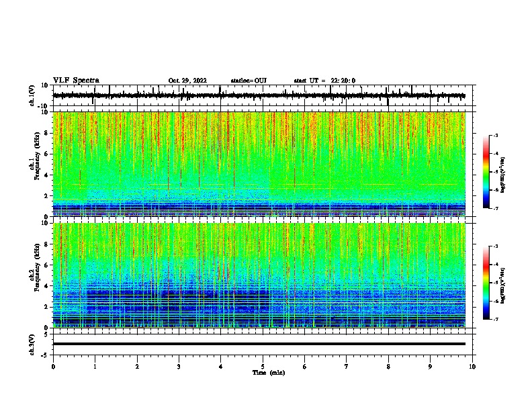Click time axis tick label "6"
This screenshot has height=411, width=532.
click(x=304, y=367)
